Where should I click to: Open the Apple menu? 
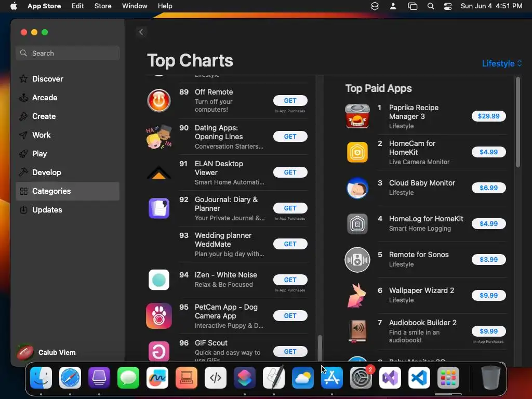[x=14, y=6]
